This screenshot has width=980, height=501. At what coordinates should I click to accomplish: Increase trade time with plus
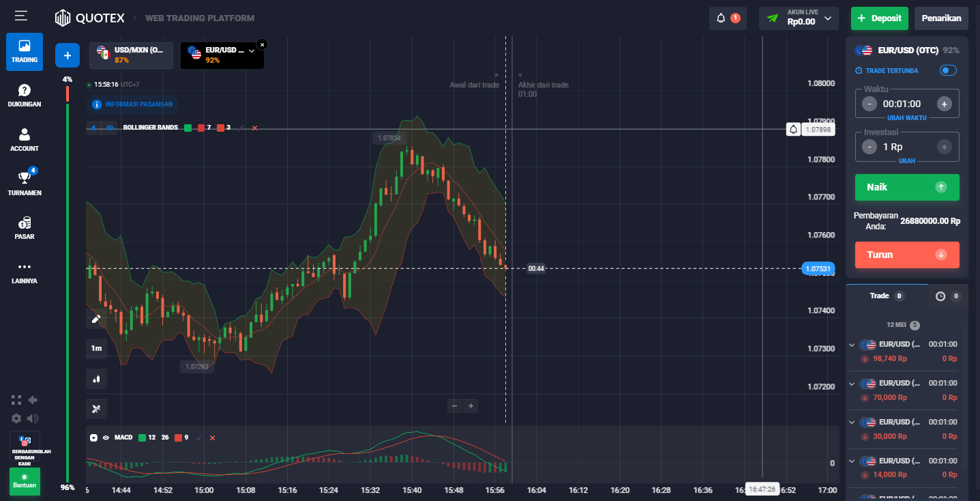pyautogui.click(x=944, y=104)
